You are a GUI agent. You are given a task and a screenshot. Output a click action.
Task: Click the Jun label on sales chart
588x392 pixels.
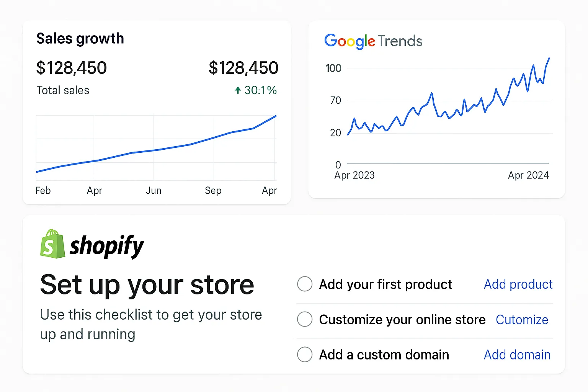154,191
